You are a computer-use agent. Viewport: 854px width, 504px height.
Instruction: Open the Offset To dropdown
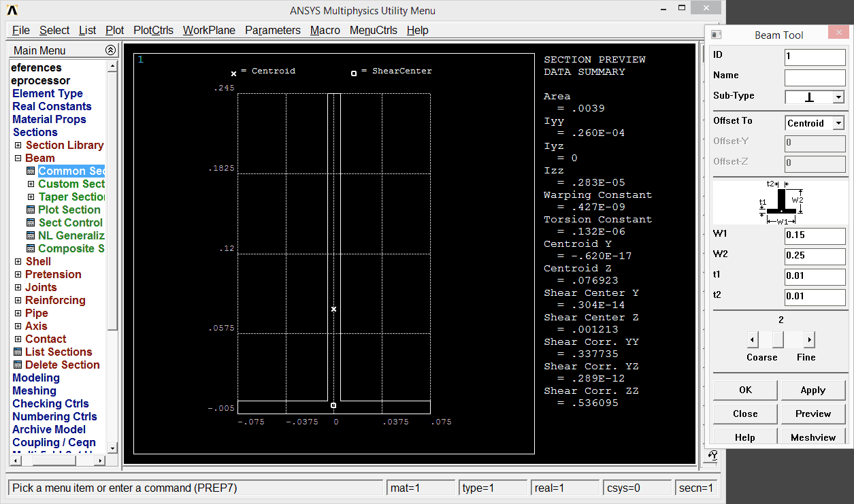point(838,123)
